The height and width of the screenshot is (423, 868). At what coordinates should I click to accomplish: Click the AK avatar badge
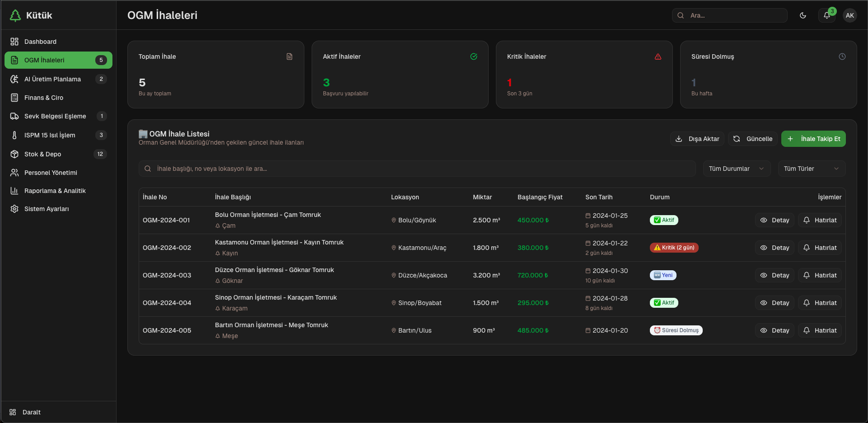point(850,15)
